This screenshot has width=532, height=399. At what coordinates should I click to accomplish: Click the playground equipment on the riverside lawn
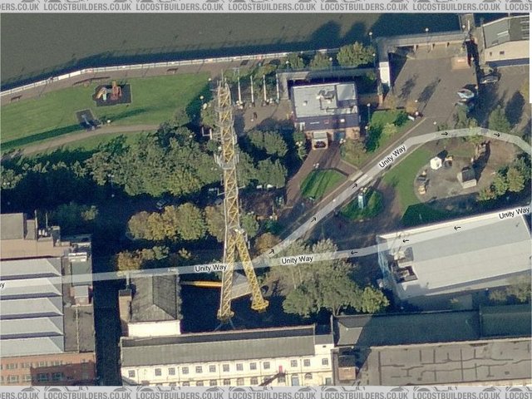coord(112,93)
